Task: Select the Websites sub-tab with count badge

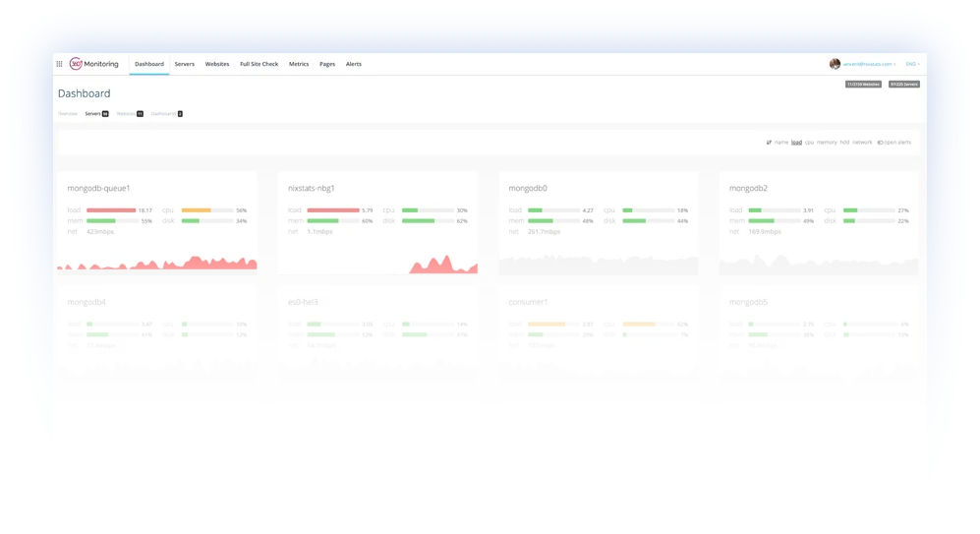Action: [130, 114]
